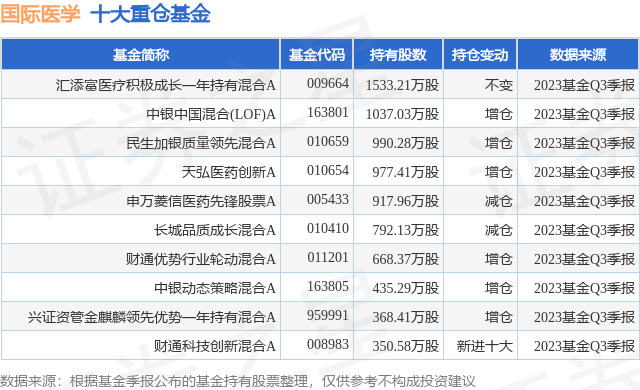Image resolution: width=640 pixels, height=390 pixels.
Task: Click the 持仓变动 column header
Action: pos(480,54)
